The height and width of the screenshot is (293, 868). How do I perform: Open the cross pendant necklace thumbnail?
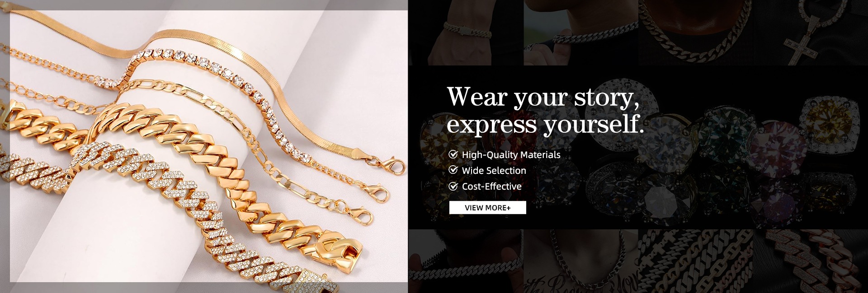coord(810,33)
